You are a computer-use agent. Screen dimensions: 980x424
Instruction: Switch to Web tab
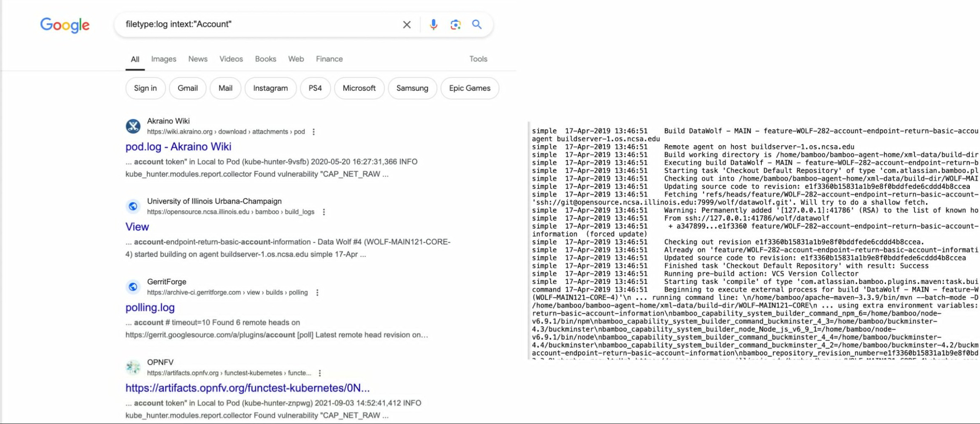pyautogui.click(x=296, y=59)
